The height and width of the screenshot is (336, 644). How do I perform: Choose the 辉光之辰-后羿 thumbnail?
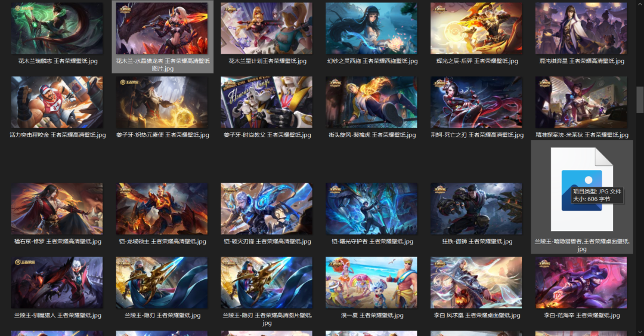click(476, 29)
